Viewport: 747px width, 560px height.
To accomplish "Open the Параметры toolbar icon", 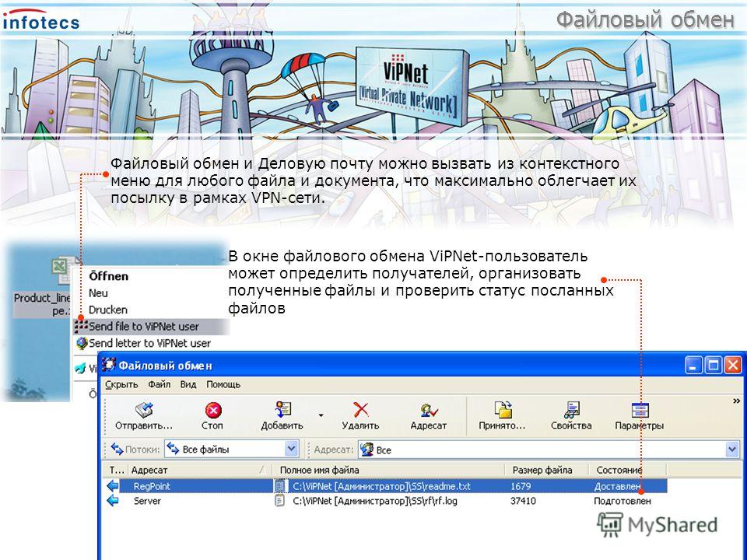I will point(640,410).
